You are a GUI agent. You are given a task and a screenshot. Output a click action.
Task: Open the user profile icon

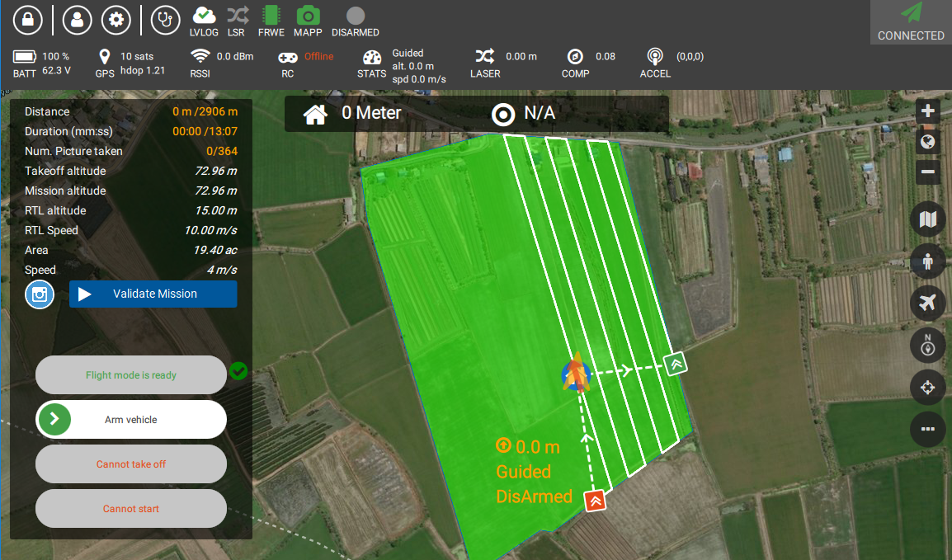click(x=77, y=21)
